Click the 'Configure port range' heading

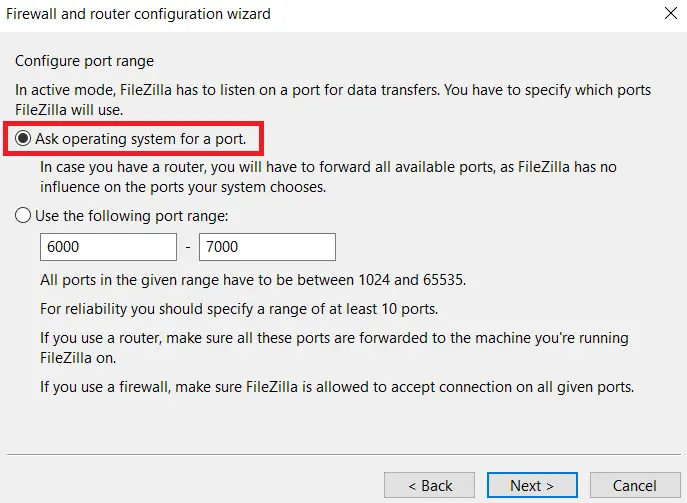pyautogui.click(x=84, y=61)
